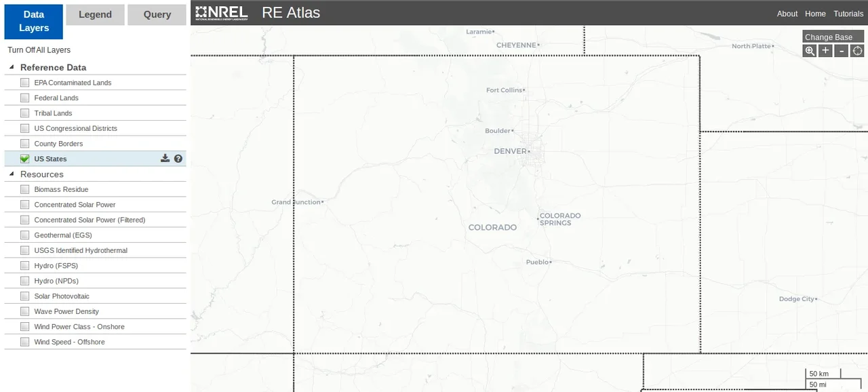Download the US States layer data
This screenshot has width=868, height=392.
pyautogui.click(x=165, y=159)
